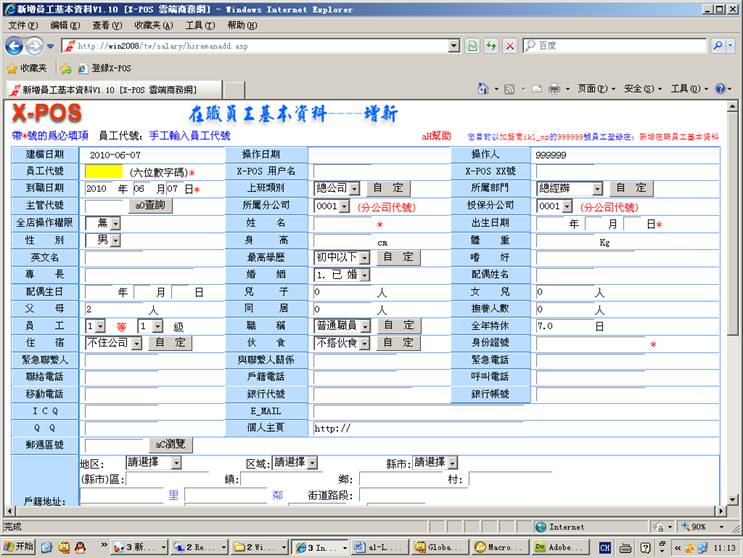This screenshot has width=743, height=558.
Task: Open the 最高學歷 dropdown list
Action: (x=364, y=257)
